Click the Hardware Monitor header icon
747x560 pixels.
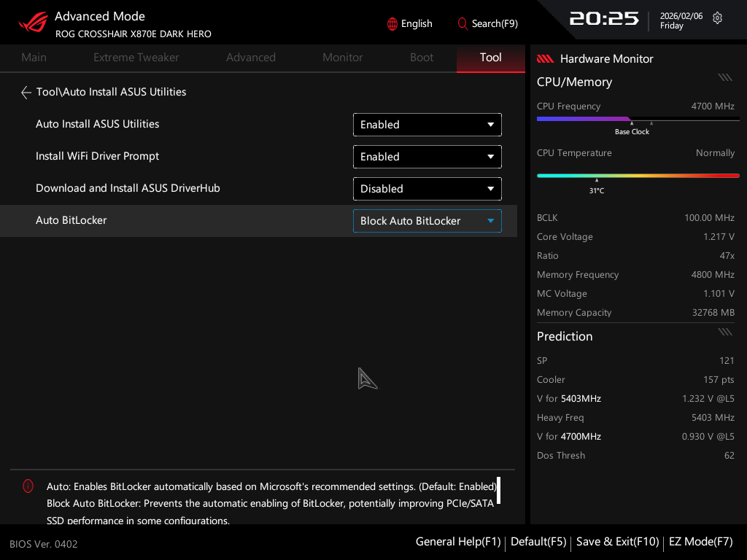click(x=546, y=59)
